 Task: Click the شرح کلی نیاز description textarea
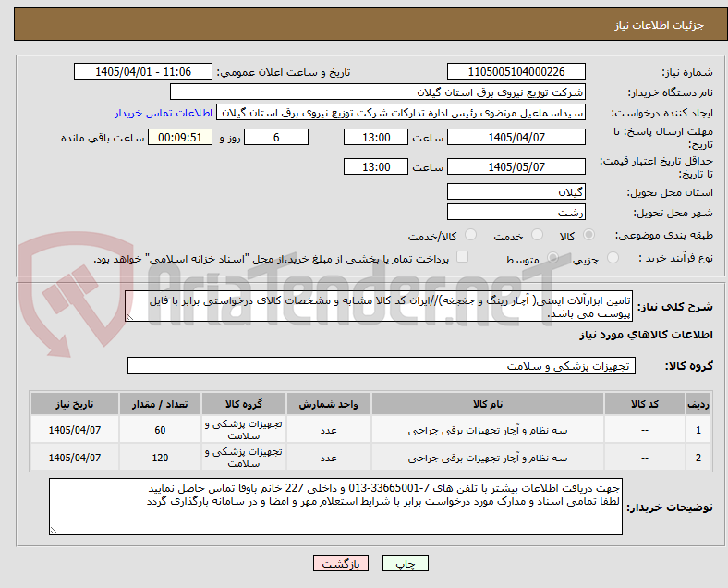pyautogui.click(x=379, y=307)
